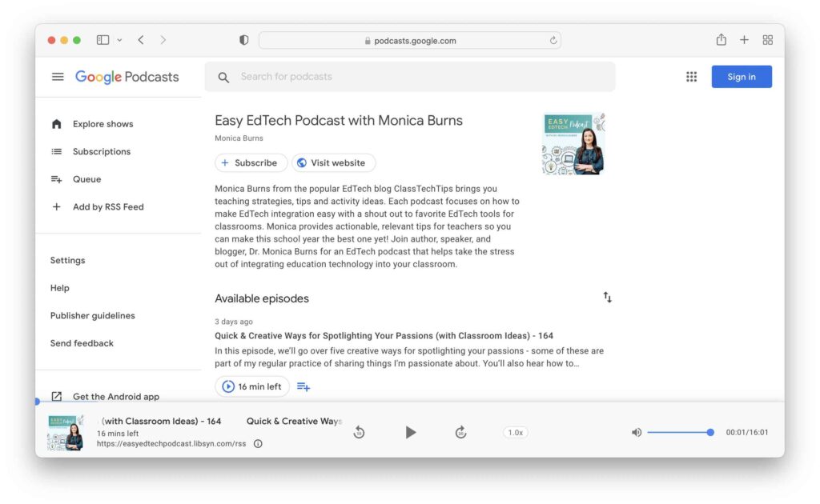Mute the player volume icon
Viewport: 820px width, 504px height.
tap(636, 433)
